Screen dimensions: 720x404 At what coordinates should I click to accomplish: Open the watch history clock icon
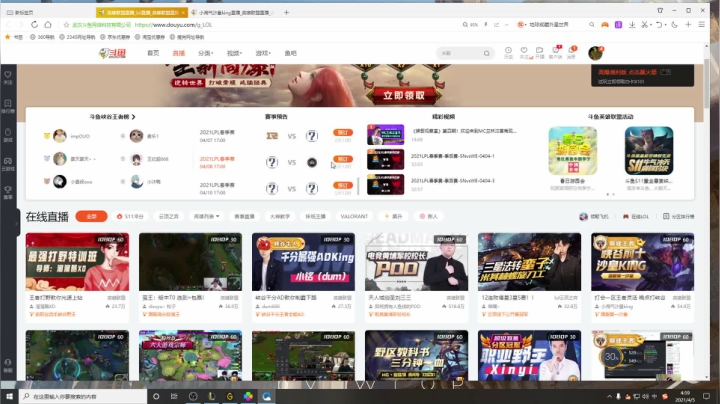pyautogui.click(x=508, y=52)
